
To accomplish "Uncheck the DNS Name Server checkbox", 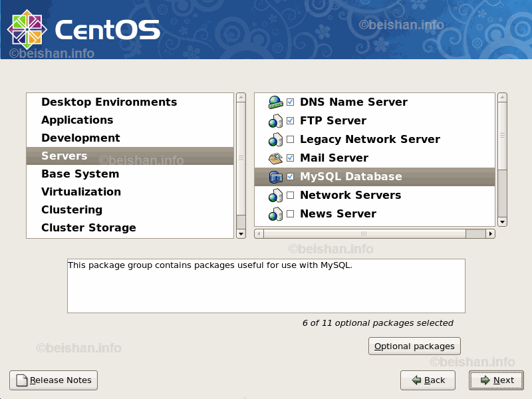I will (290, 102).
